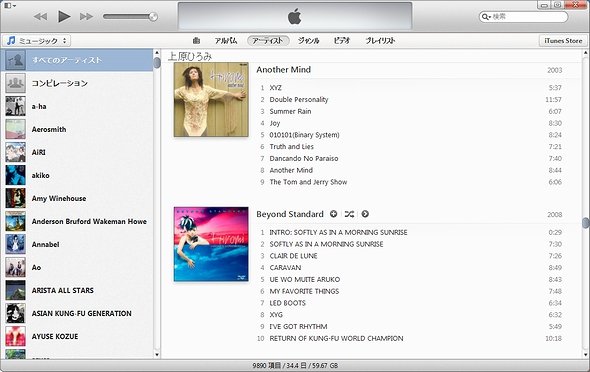590x372 pixels.
Task: Click the search field
Action: (523, 17)
